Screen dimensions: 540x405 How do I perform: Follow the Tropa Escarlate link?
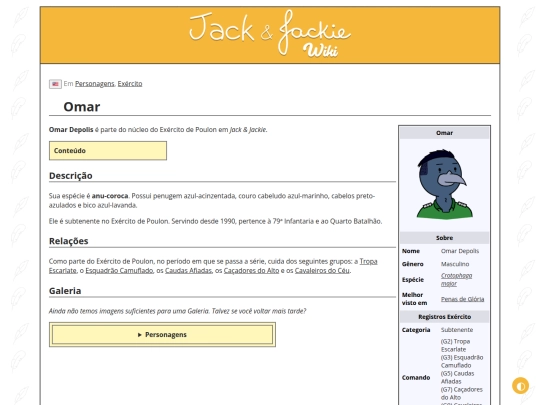(368, 261)
